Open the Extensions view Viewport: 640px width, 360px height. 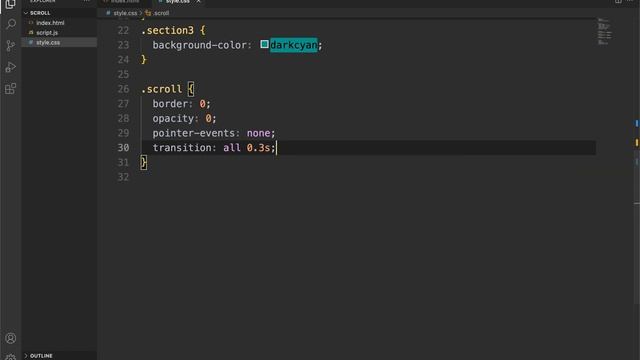click(11, 89)
